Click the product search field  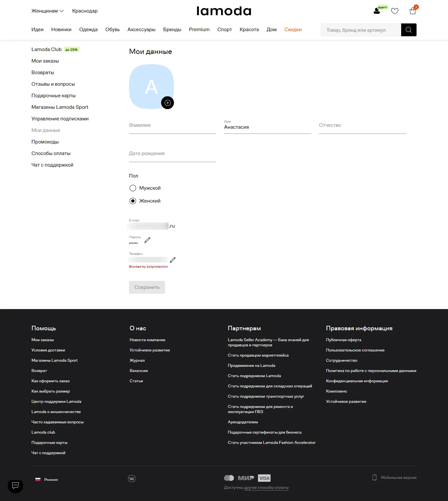(361, 30)
